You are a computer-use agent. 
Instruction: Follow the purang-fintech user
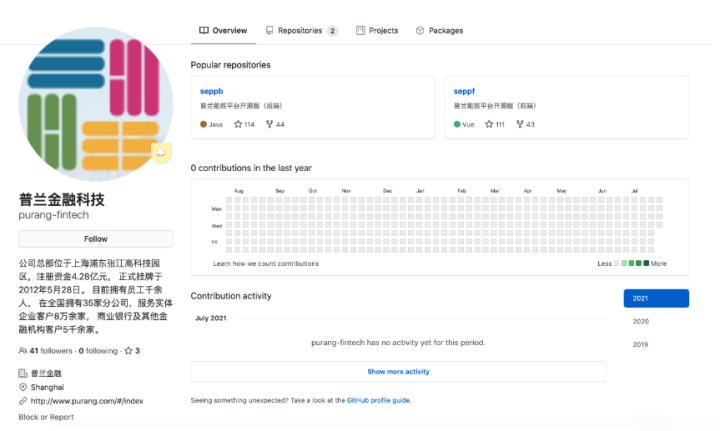point(96,239)
